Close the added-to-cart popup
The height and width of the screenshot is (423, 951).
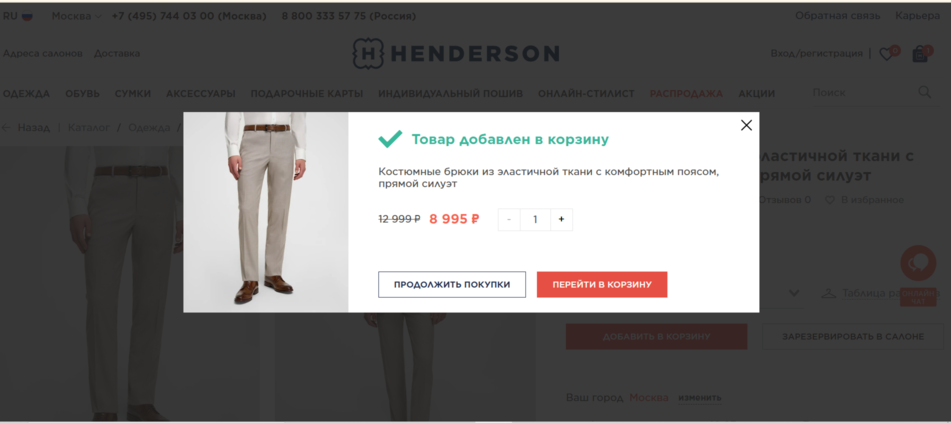(x=746, y=125)
